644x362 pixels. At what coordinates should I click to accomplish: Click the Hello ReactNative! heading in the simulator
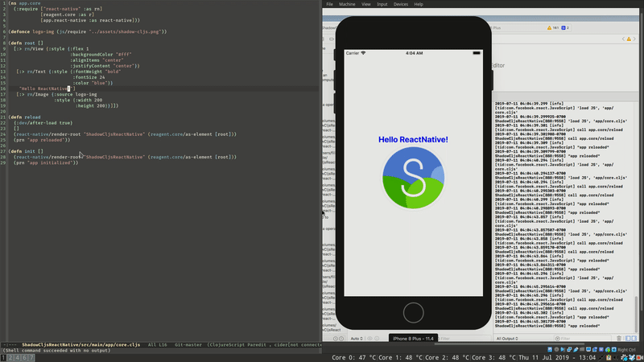413,139
